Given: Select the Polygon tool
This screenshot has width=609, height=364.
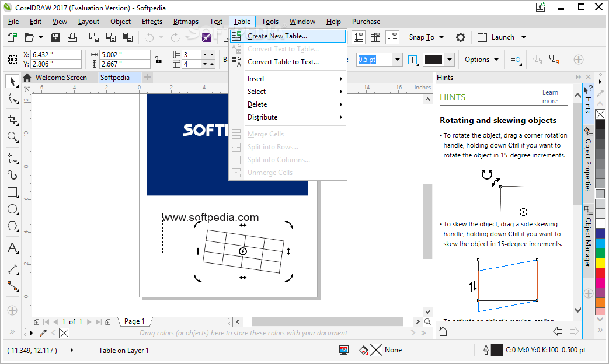Looking at the screenshot, I should (12, 226).
